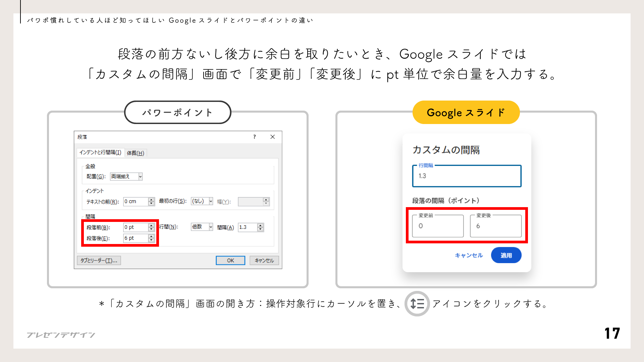Click the stepper of 間隔(A) field
Viewport: 644px width, 362px height.
click(x=261, y=227)
